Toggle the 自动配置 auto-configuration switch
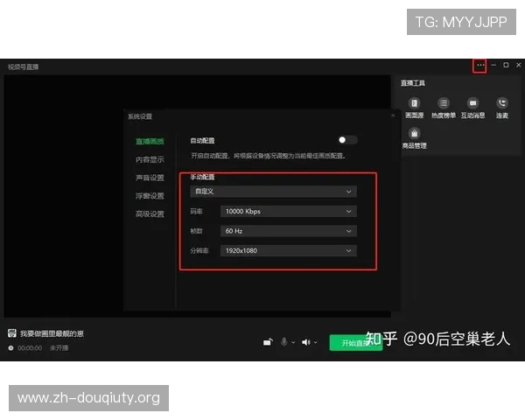 click(x=347, y=140)
